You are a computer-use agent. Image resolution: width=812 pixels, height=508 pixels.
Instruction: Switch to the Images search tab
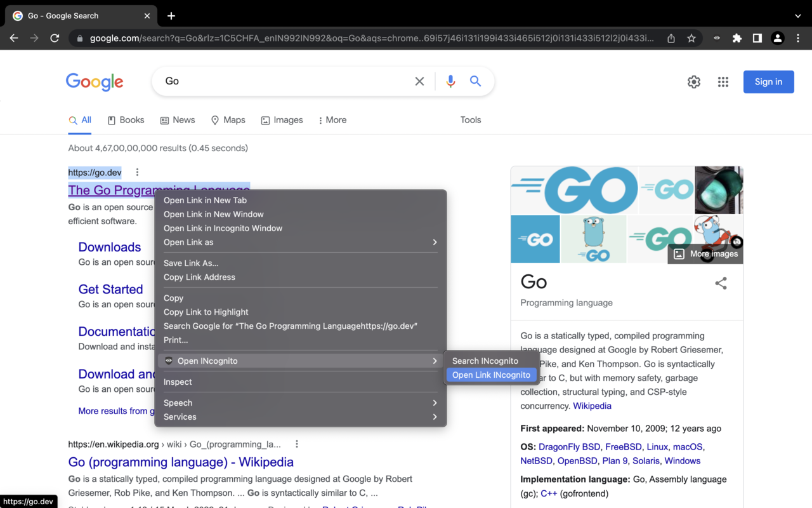pyautogui.click(x=282, y=120)
